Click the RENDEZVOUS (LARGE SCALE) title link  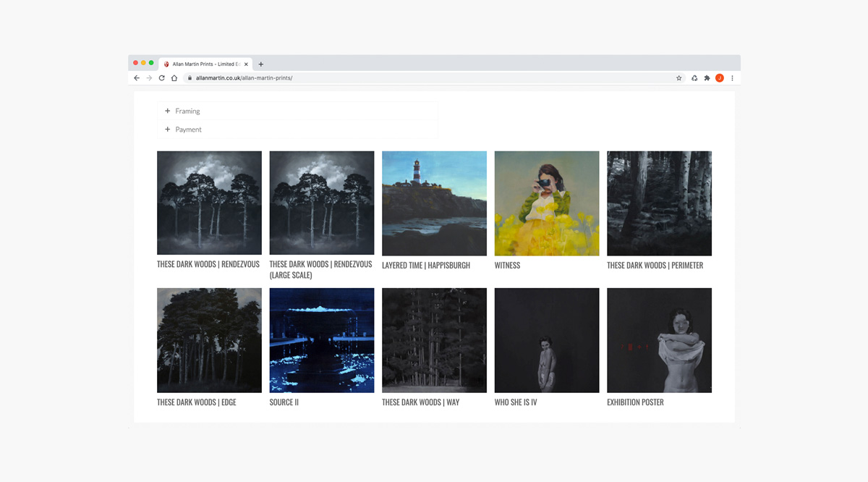321,270
